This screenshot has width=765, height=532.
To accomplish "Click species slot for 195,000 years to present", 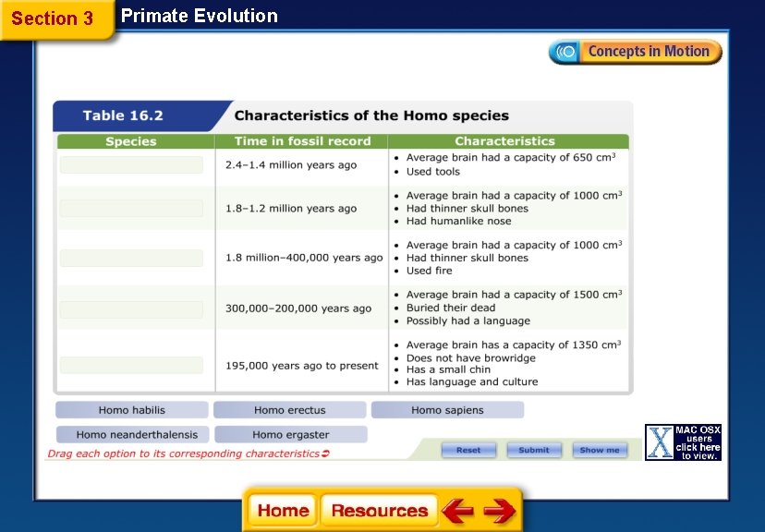I will tap(131, 365).
